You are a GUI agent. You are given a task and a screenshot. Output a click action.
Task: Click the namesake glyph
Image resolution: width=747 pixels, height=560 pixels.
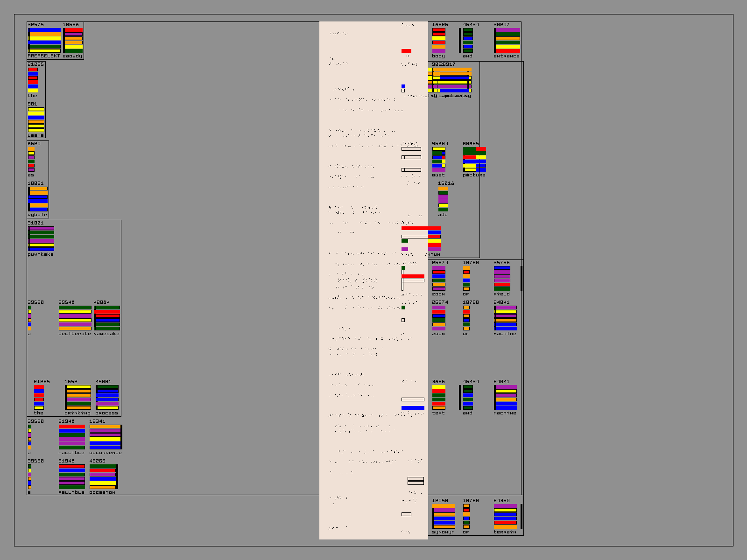(x=107, y=318)
